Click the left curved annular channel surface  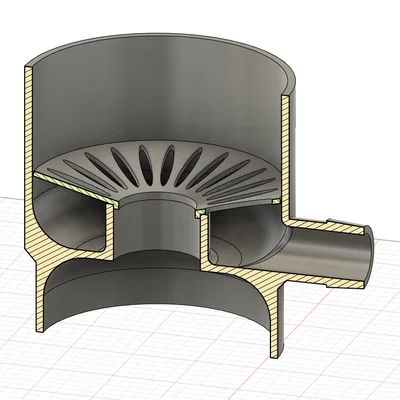pyautogui.click(x=70, y=217)
